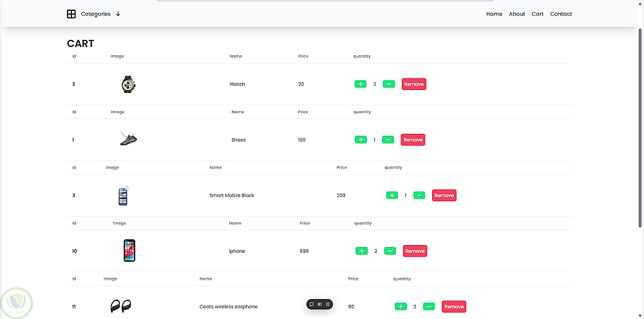Click the page vertical scrollbar
This screenshot has height=319, width=644.
(640, 128)
